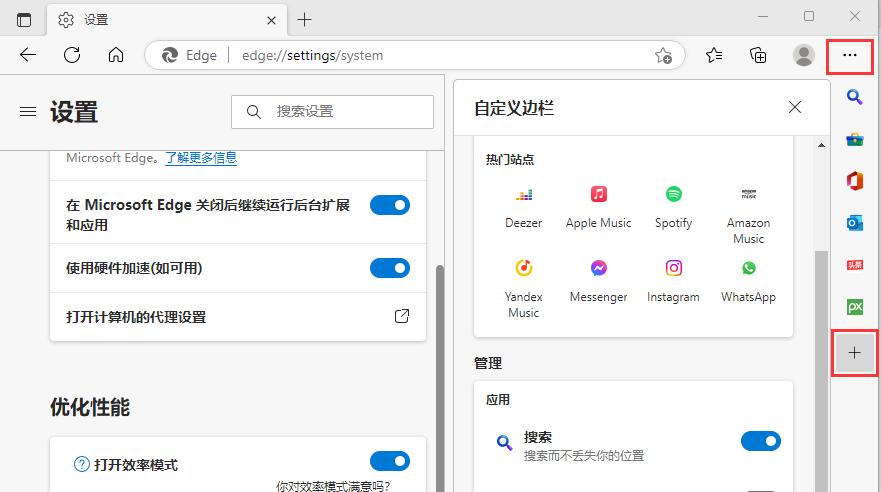Click the settings page scrollbar thumb

(440, 379)
